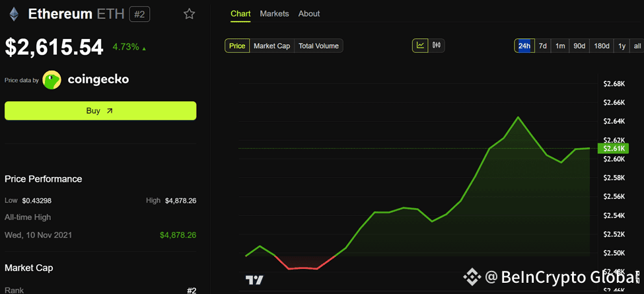Set chart range to 1m

[560, 46]
